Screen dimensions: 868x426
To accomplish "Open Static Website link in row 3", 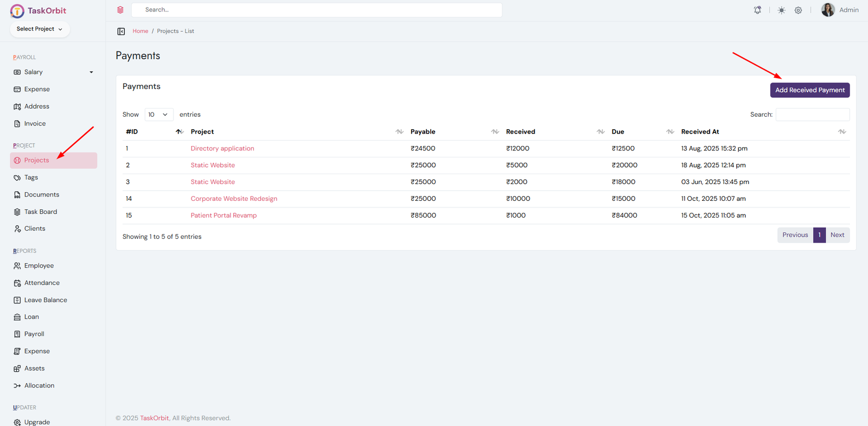I will 213,182.
